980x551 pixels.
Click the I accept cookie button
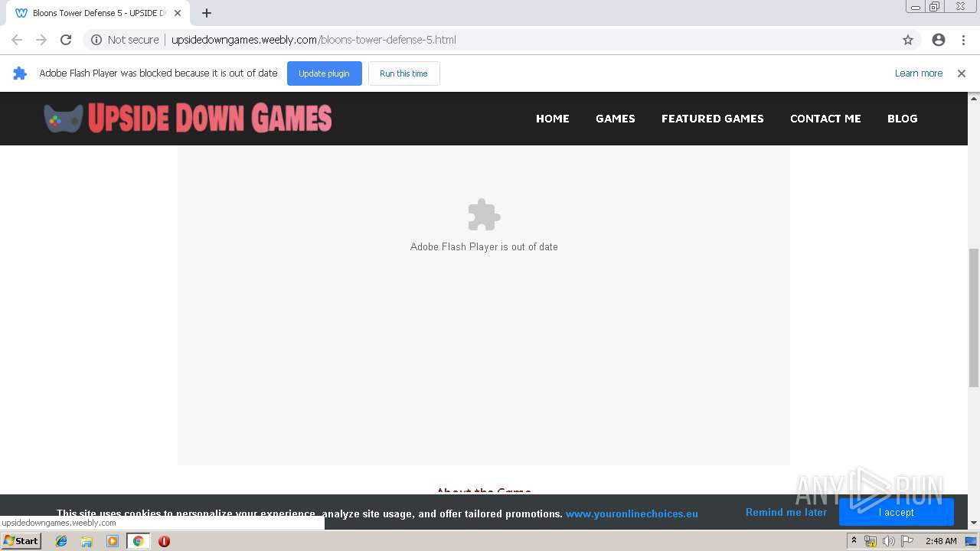(896, 512)
